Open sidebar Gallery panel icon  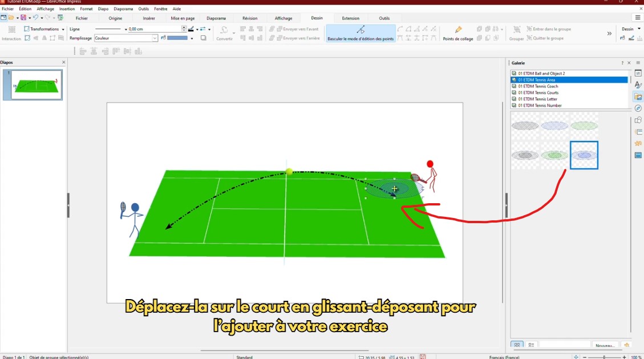point(638,97)
